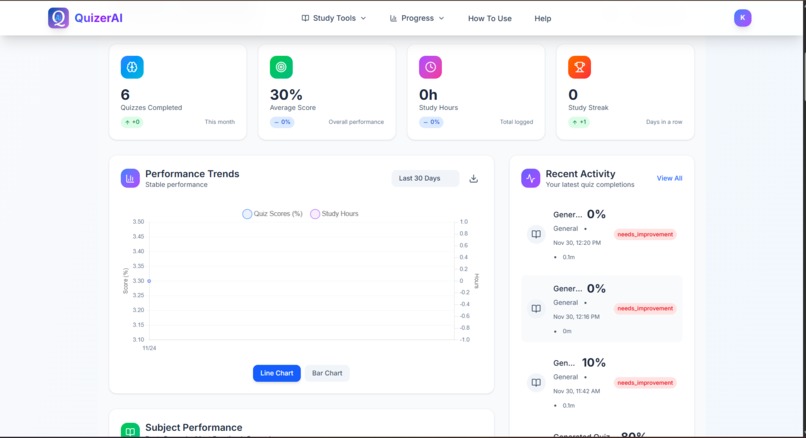Click the +0 badge on Quizzes Completed
Image resolution: width=806 pixels, height=438 pixels.
tap(132, 122)
